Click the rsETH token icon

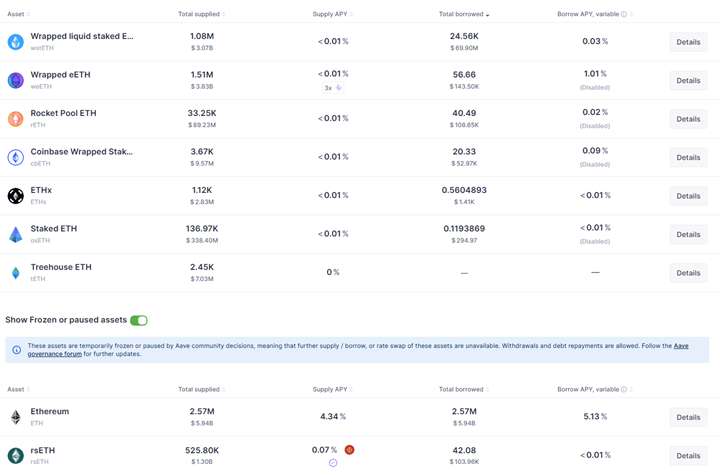click(x=16, y=456)
